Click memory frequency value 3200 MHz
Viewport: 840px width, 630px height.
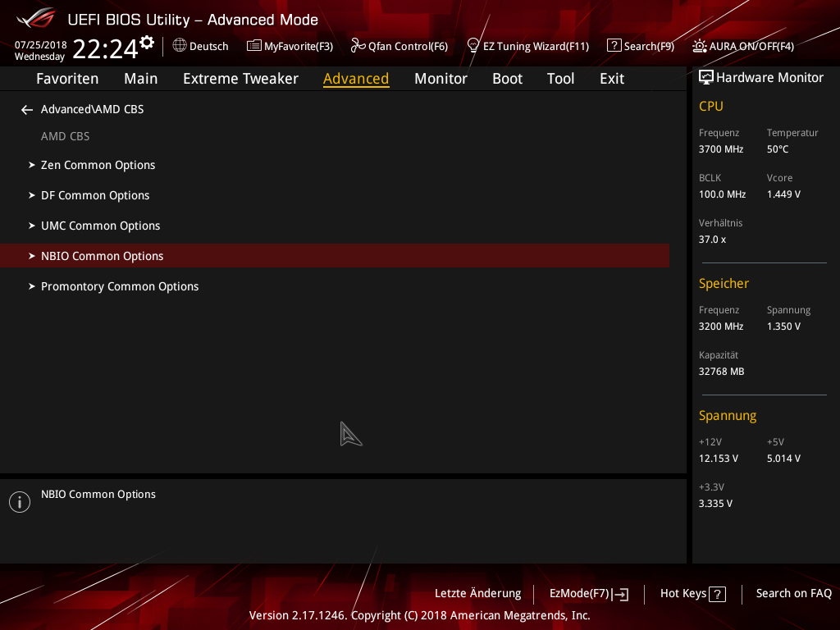click(721, 326)
